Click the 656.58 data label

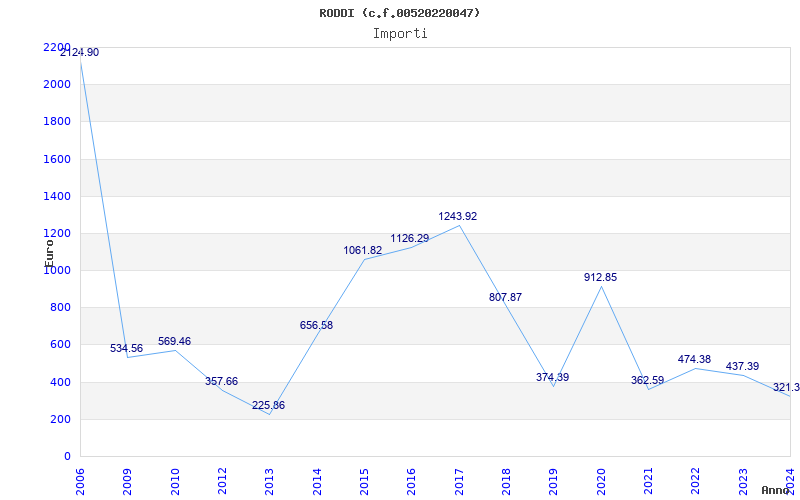pyautogui.click(x=316, y=325)
